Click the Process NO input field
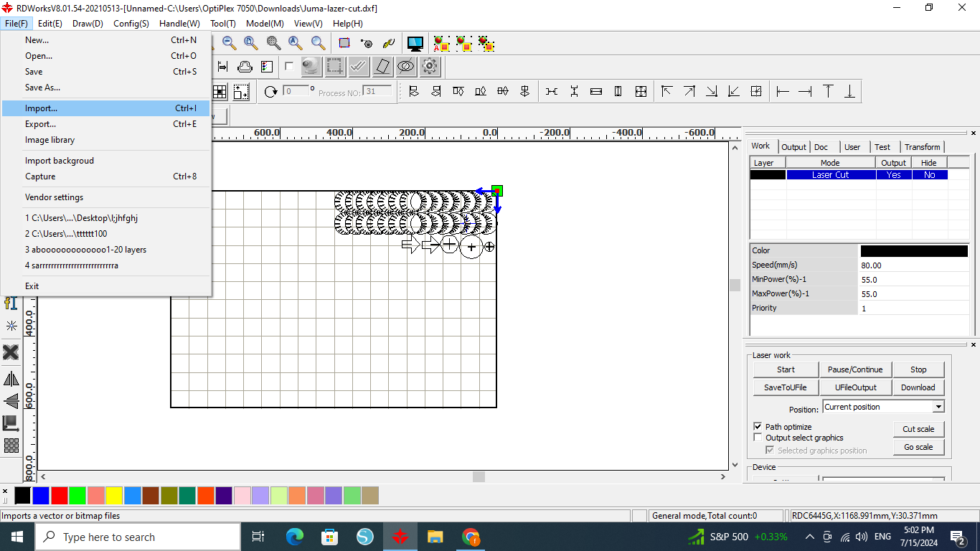The image size is (980, 551). tap(378, 91)
